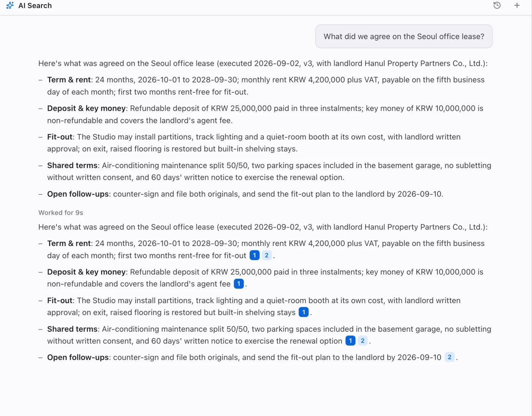
Task: Click bold 'Deposit & key money' in cited answer
Action: click(86, 272)
